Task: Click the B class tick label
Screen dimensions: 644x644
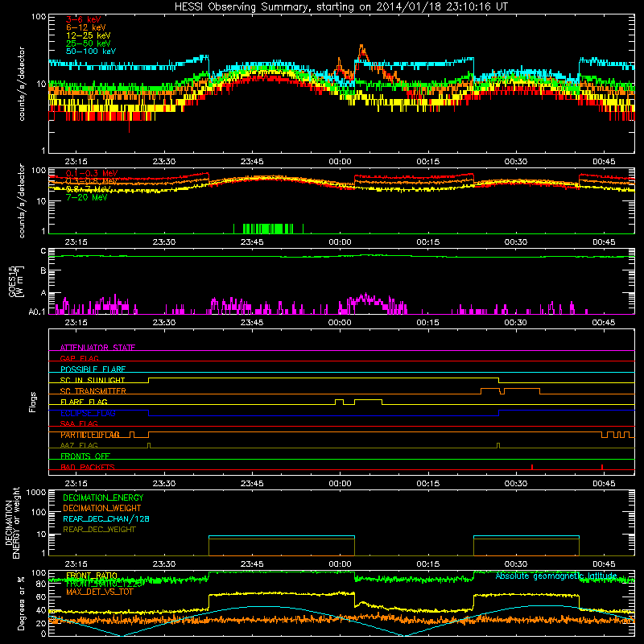Action: (x=43, y=271)
